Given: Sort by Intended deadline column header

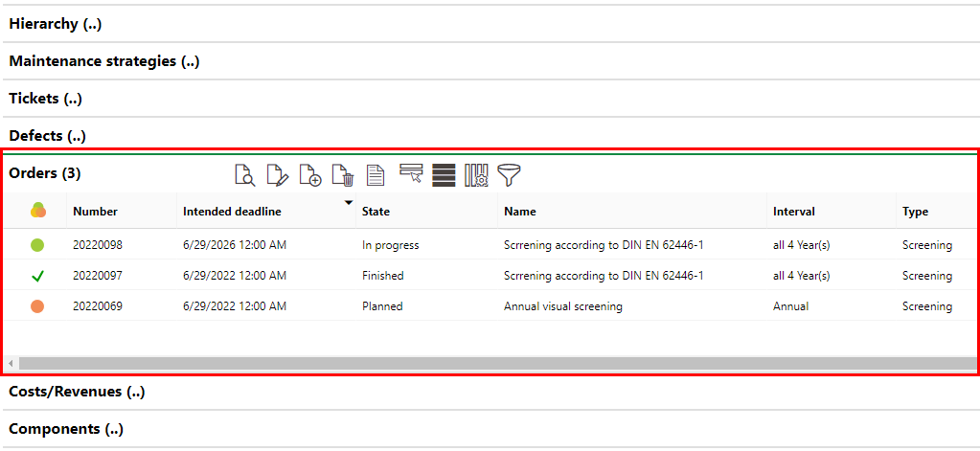Looking at the screenshot, I should 232,212.
